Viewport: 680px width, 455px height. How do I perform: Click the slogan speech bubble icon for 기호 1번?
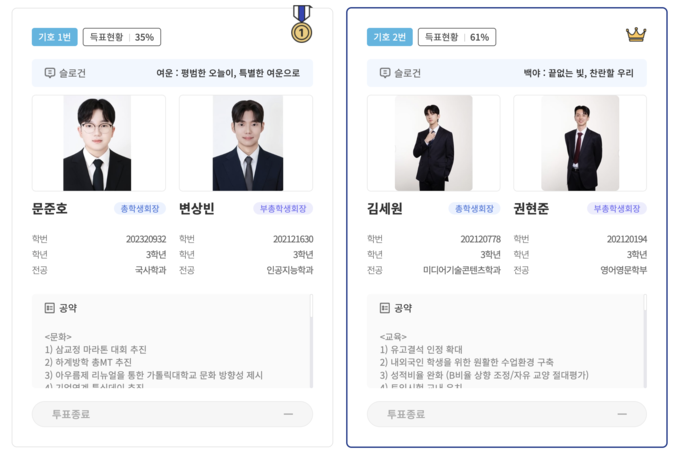click(50, 73)
